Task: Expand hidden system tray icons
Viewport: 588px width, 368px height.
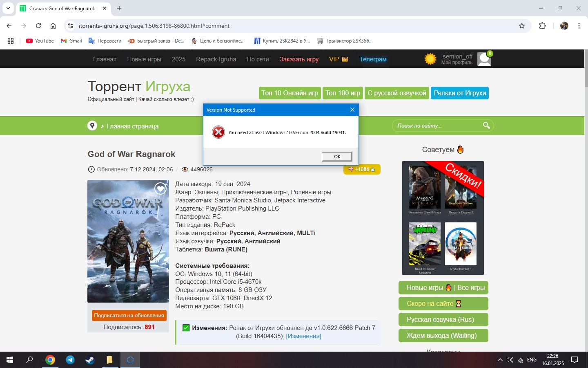Action: 500,360
